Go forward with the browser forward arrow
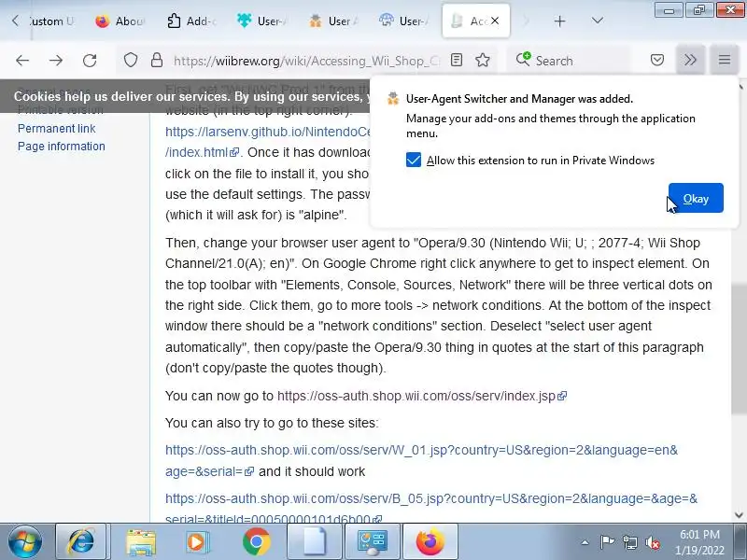 click(x=56, y=61)
